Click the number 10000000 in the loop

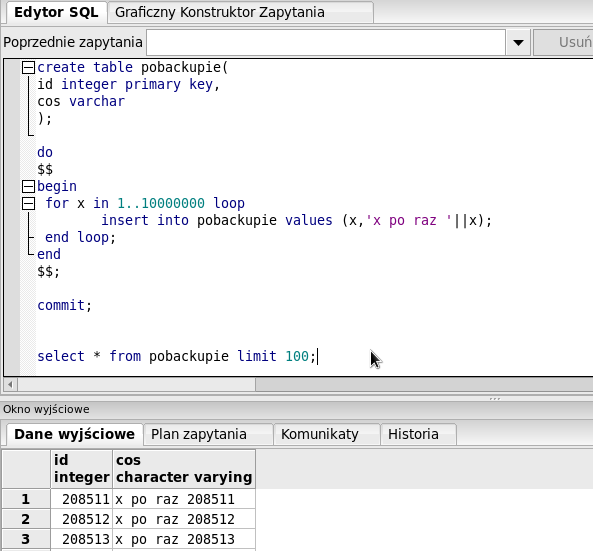pos(173,203)
